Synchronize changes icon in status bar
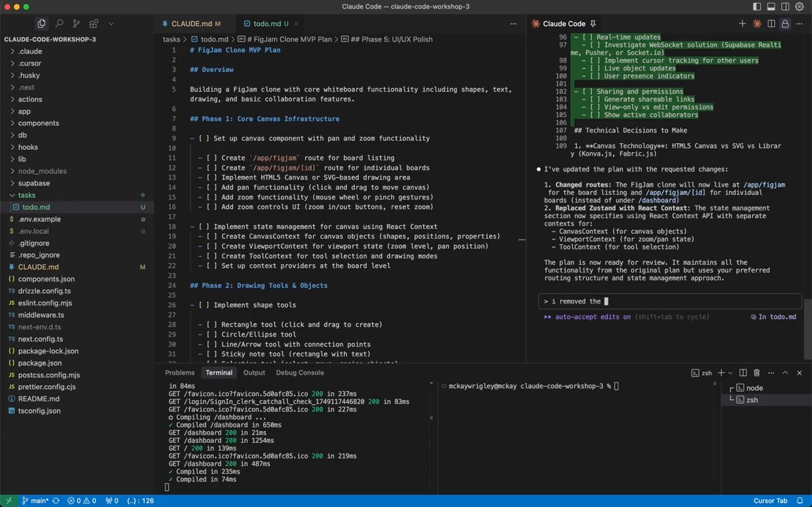Image resolution: width=812 pixels, height=507 pixels. (x=56, y=501)
